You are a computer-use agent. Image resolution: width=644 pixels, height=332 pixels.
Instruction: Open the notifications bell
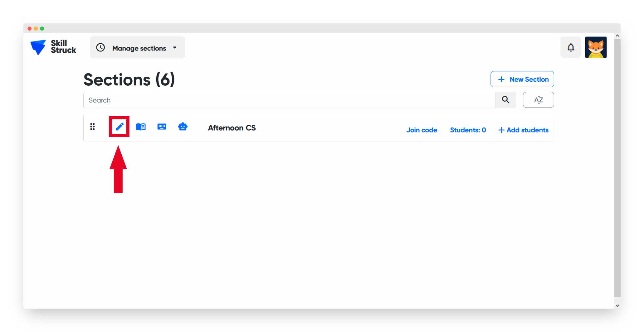571,47
